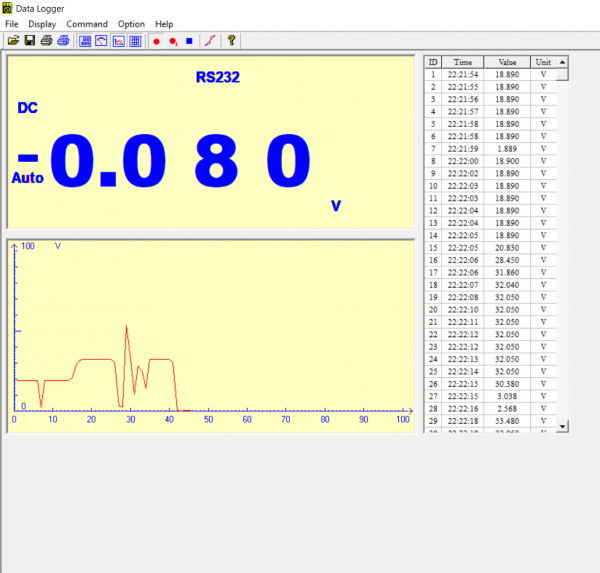Select the row with value 18.900
This screenshot has width=600, height=573.
tap(490, 161)
